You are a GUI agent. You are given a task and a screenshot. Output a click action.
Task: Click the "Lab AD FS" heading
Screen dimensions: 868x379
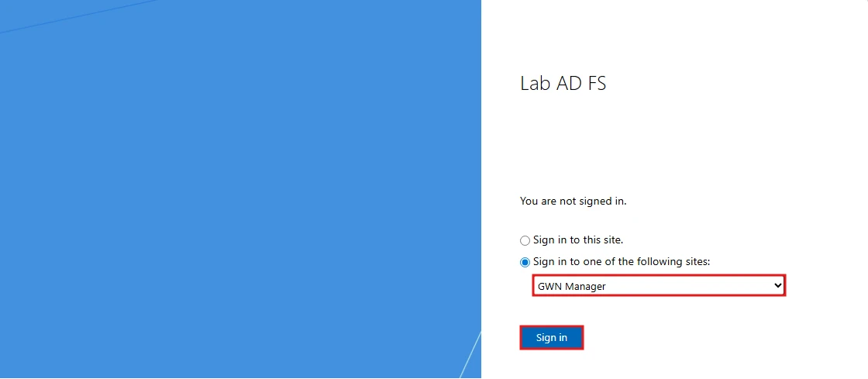tap(563, 84)
